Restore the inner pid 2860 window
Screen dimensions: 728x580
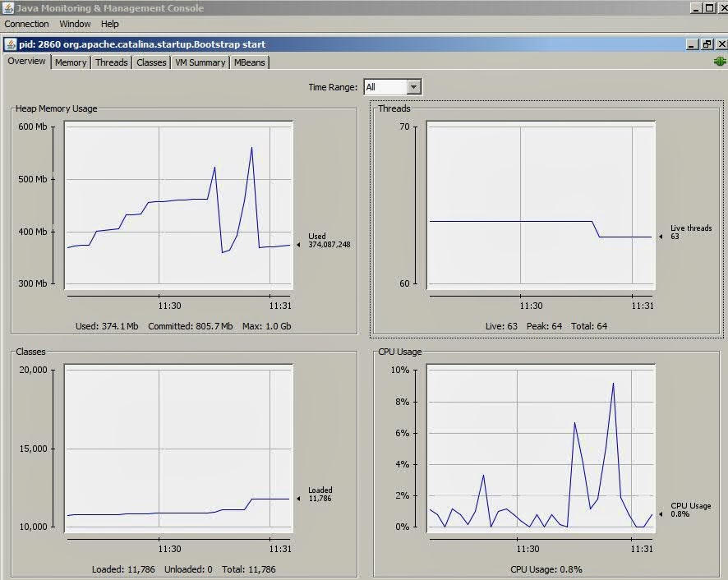(x=707, y=44)
